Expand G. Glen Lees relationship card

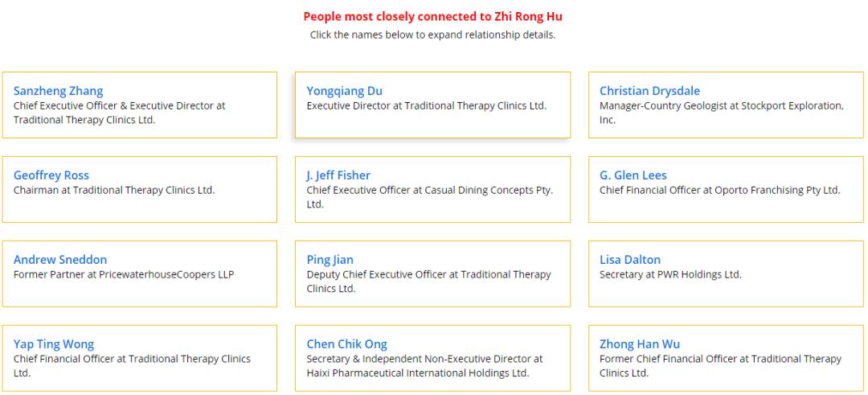point(633,175)
